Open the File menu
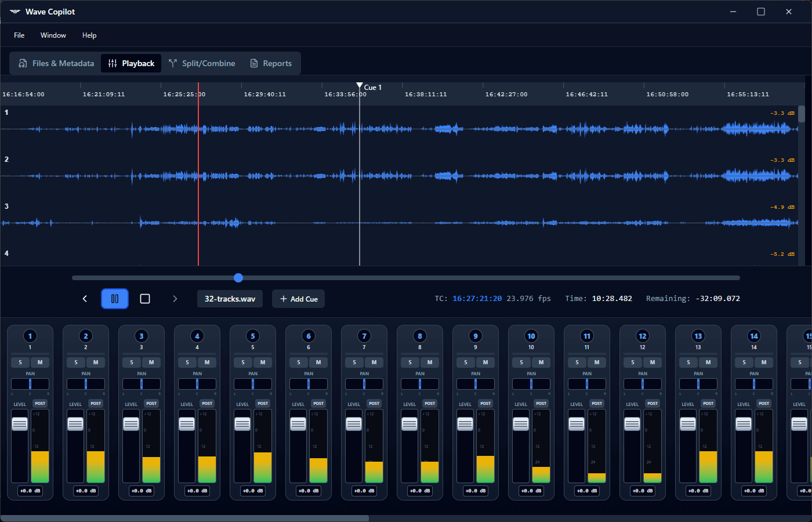Image resolution: width=812 pixels, height=522 pixels. coord(19,35)
